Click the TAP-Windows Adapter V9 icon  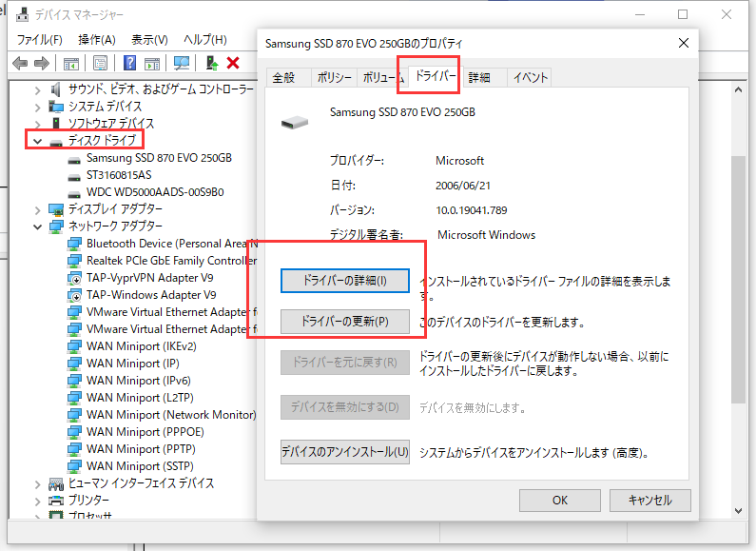[74, 295]
